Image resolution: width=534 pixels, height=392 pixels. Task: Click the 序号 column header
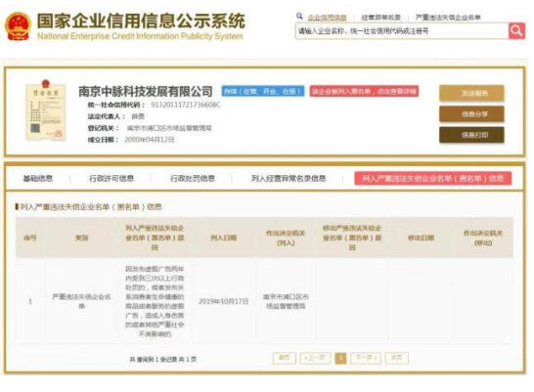30,238
